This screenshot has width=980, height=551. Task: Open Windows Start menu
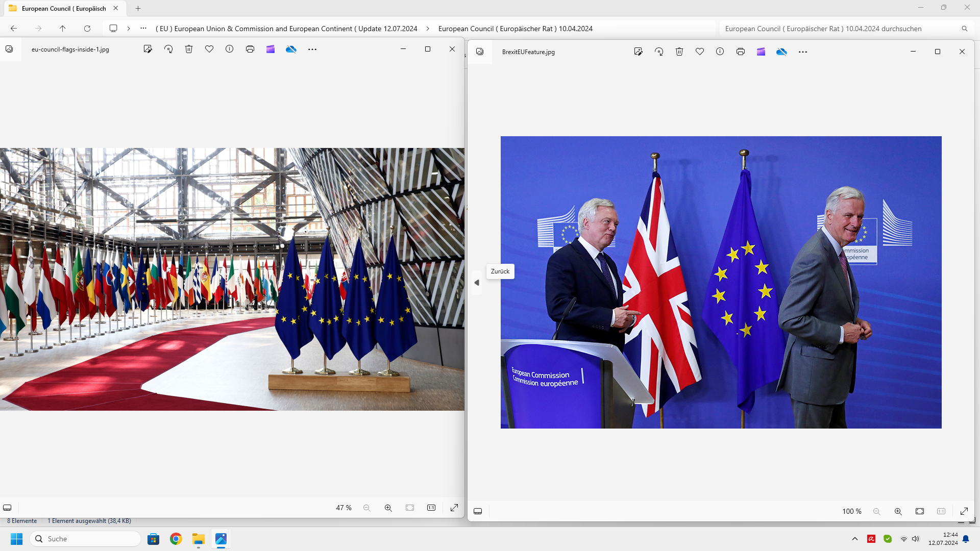[16, 539]
